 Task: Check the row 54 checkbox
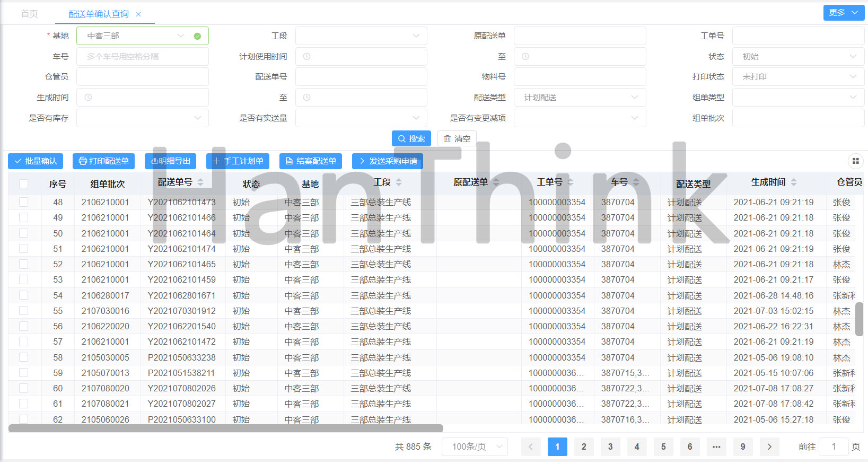23,295
